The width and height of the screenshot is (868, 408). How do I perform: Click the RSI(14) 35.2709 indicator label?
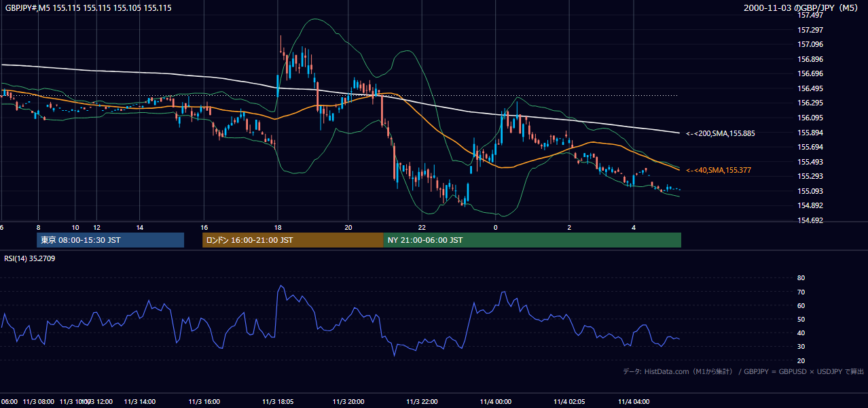pos(29,258)
